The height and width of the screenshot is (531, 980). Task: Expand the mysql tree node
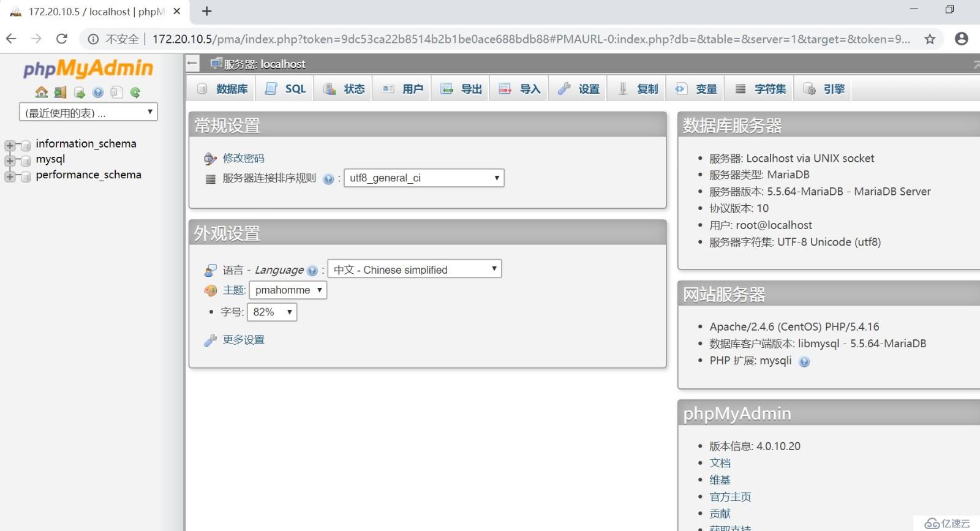(x=10, y=160)
